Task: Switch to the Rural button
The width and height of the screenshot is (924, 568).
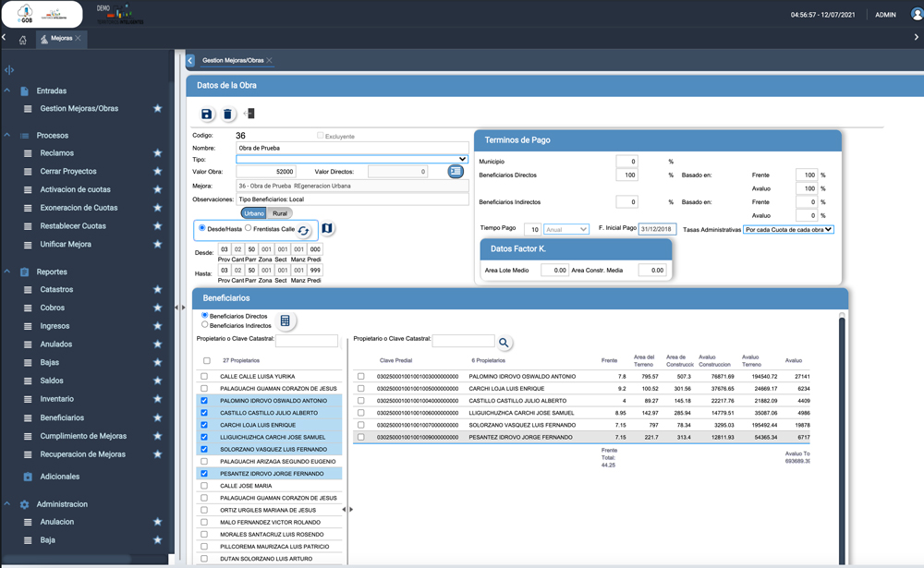Action: pyautogui.click(x=279, y=213)
